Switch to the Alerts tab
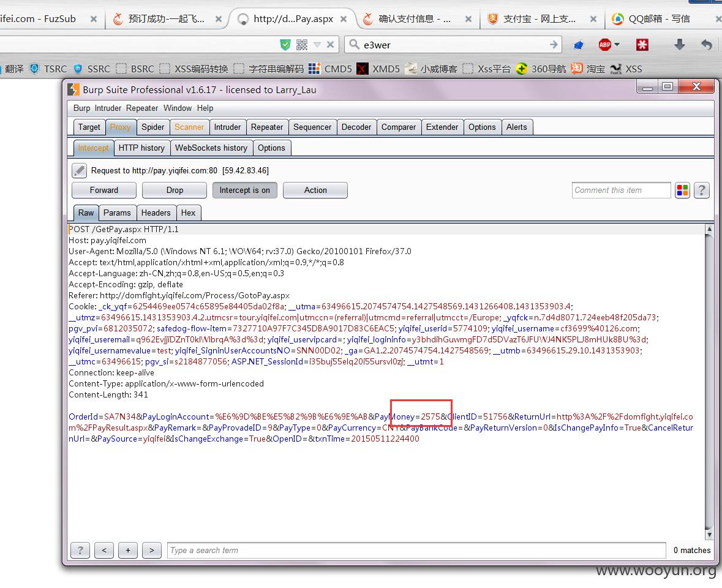 517,127
